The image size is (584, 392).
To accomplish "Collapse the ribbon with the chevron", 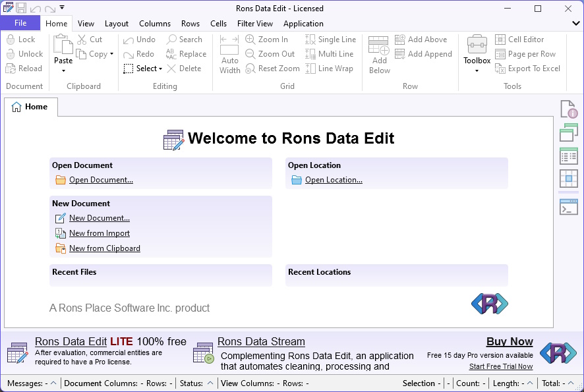I will [576, 24].
